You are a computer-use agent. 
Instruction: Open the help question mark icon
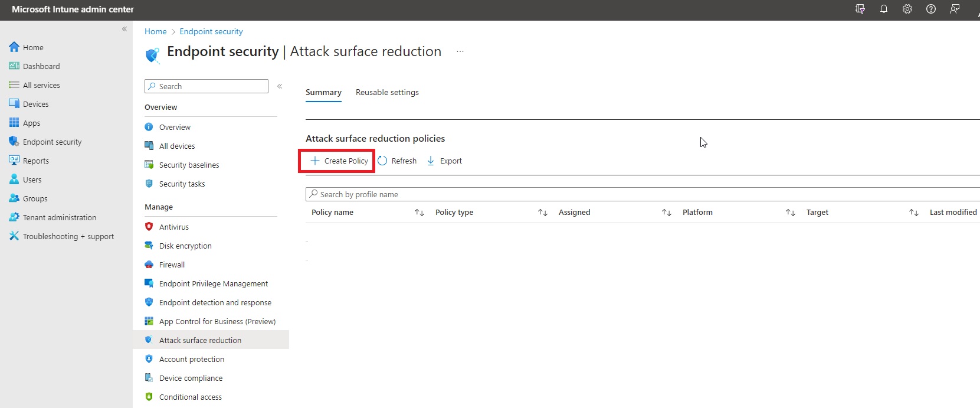931,9
